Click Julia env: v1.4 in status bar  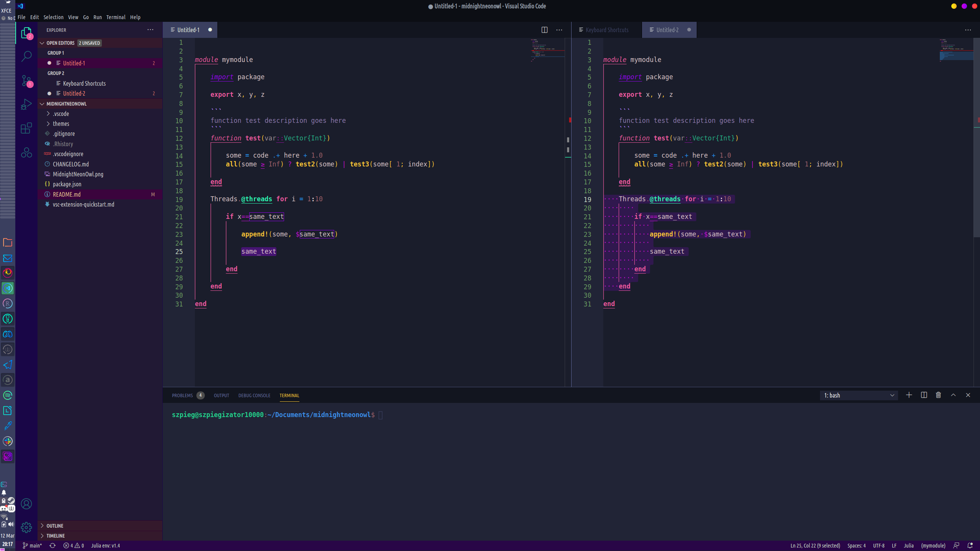click(105, 546)
